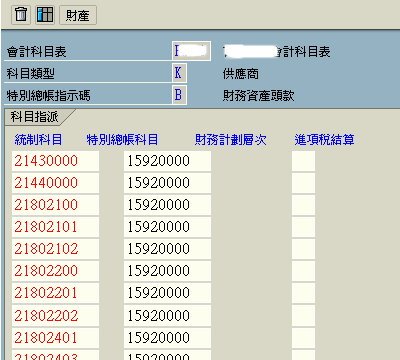The width and height of the screenshot is (400, 360).
Task: Click the 特別總帳指示碼 field containing B
Action: (179, 95)
